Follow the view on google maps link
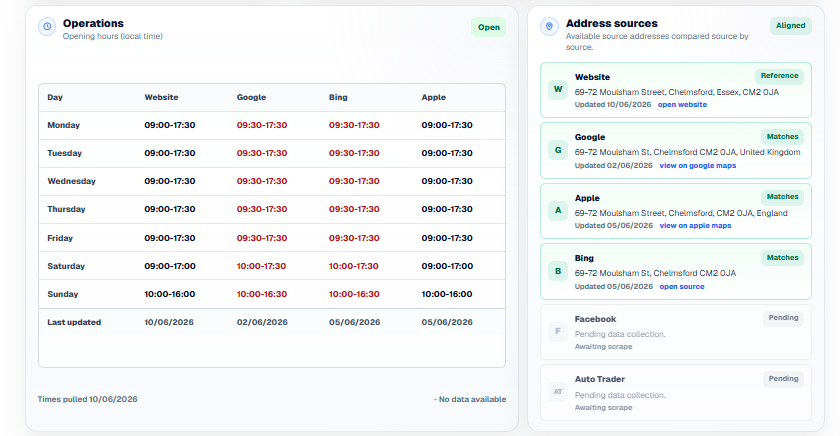This screenshot has width=840, height=436. pos(698,166)
